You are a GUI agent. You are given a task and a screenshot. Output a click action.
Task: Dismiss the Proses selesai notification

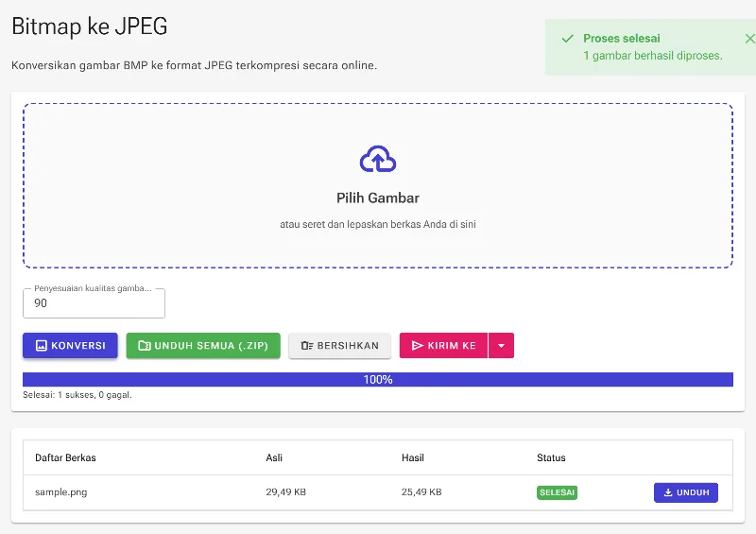749,39
